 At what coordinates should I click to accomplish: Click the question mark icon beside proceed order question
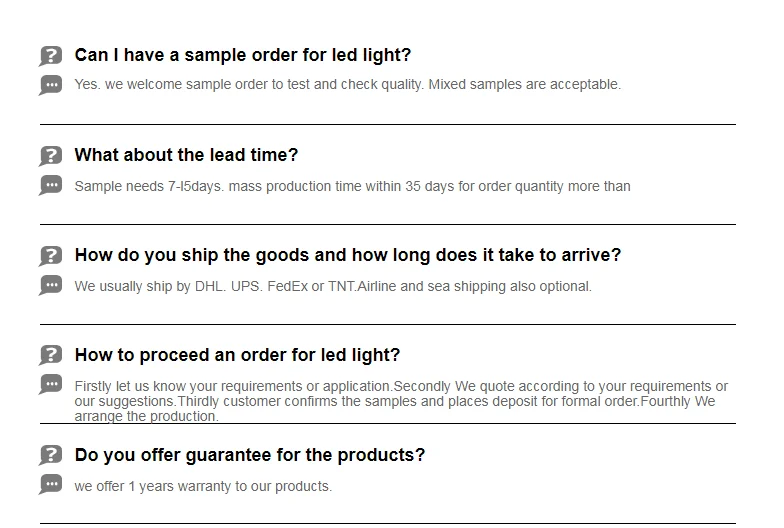pyautogui.click(x=51, y=356)
